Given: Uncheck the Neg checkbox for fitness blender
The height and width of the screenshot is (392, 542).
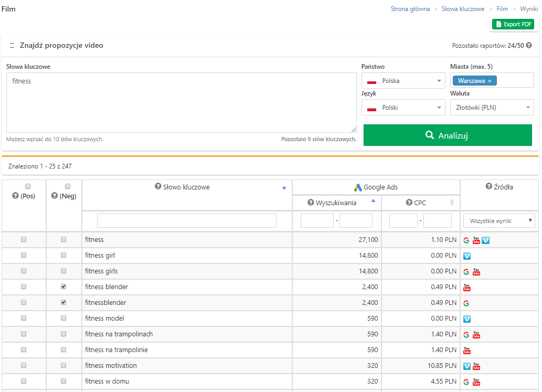Looking at the screenshot, I should 63,287.
